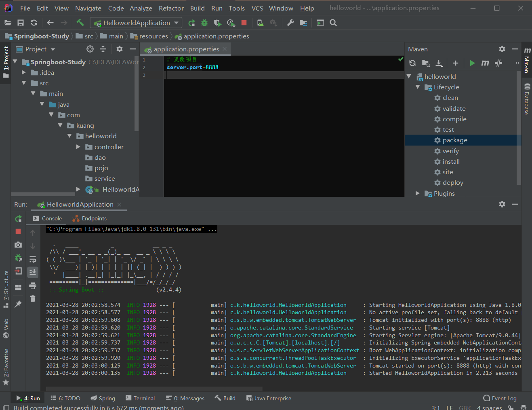Viewport: 532px width, 410px height.
Task: Click Download Sources Maven icon
Action: click(x=439, y=63)
